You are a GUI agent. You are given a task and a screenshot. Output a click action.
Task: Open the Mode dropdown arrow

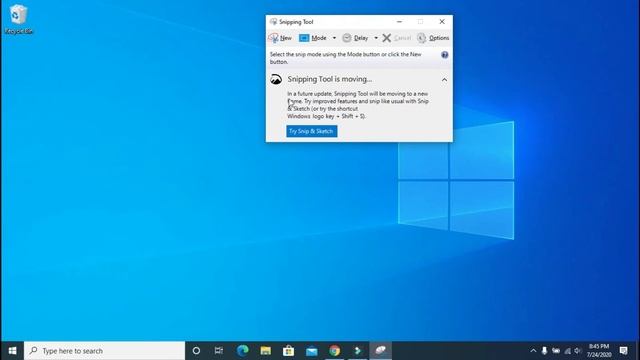pos(334,38)
